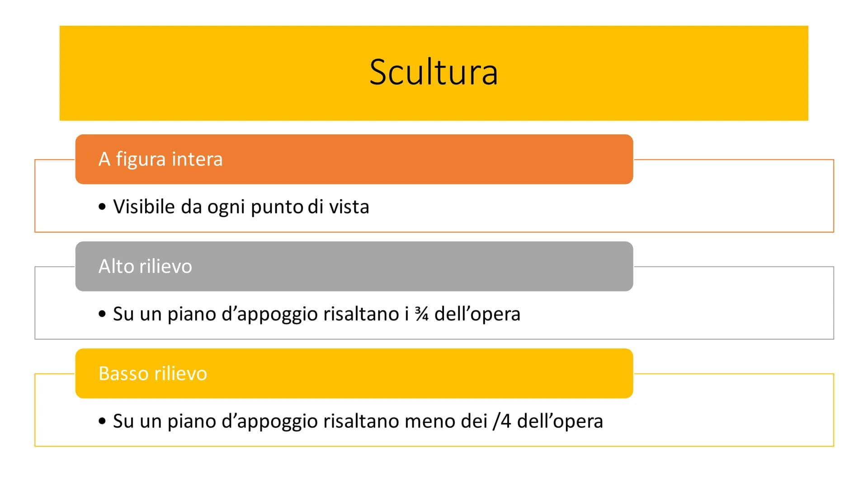The image size is (868, 488).
Task: Click the word dell'opera in the last line
Action: coord(560,421)
